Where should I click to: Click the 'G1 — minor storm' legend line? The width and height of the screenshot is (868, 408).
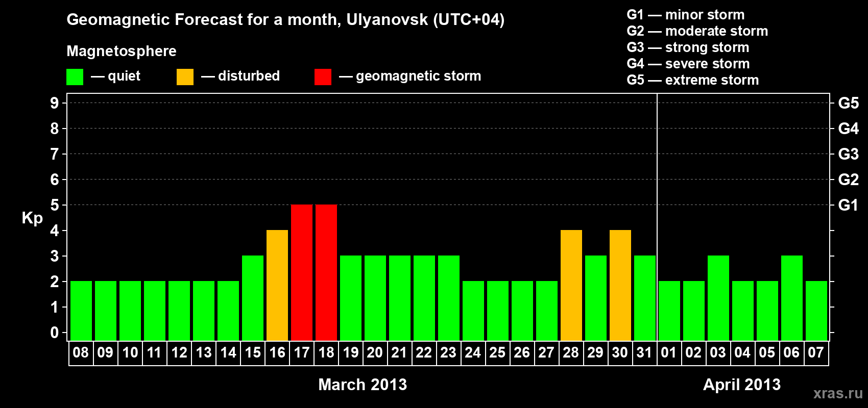pyautogui.click(x=686, y=15)
